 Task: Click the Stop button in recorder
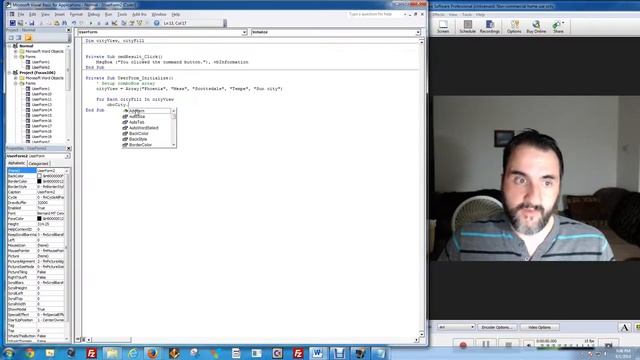pos(509,345)
